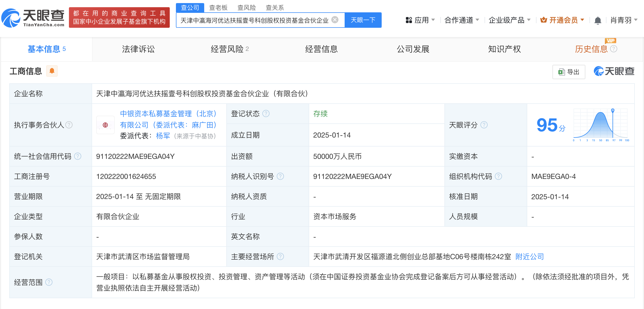Click the Excel icon in 导出 button
Screen dimensions: 644x309
pos(562,72)
